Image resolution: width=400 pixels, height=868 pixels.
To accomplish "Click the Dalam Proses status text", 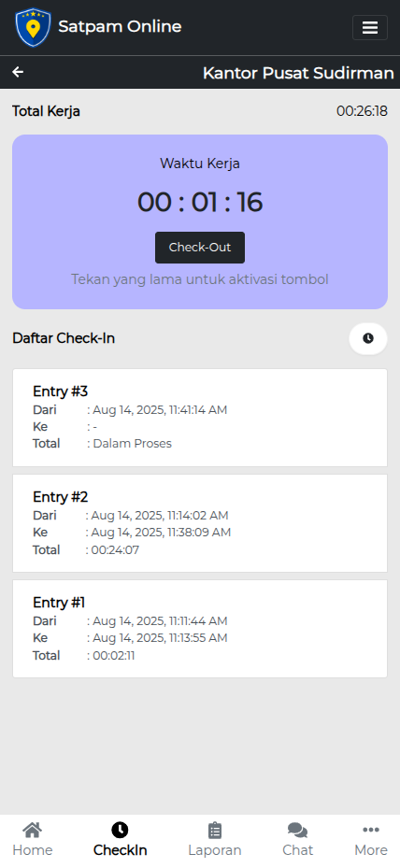I will (133, 444).
